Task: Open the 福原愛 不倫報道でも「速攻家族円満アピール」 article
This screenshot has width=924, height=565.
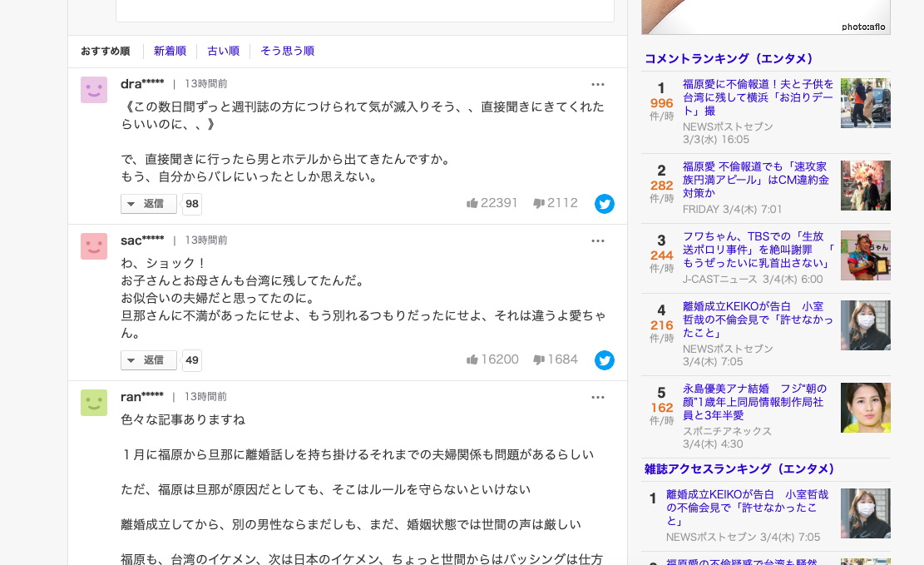Action: 755,180
